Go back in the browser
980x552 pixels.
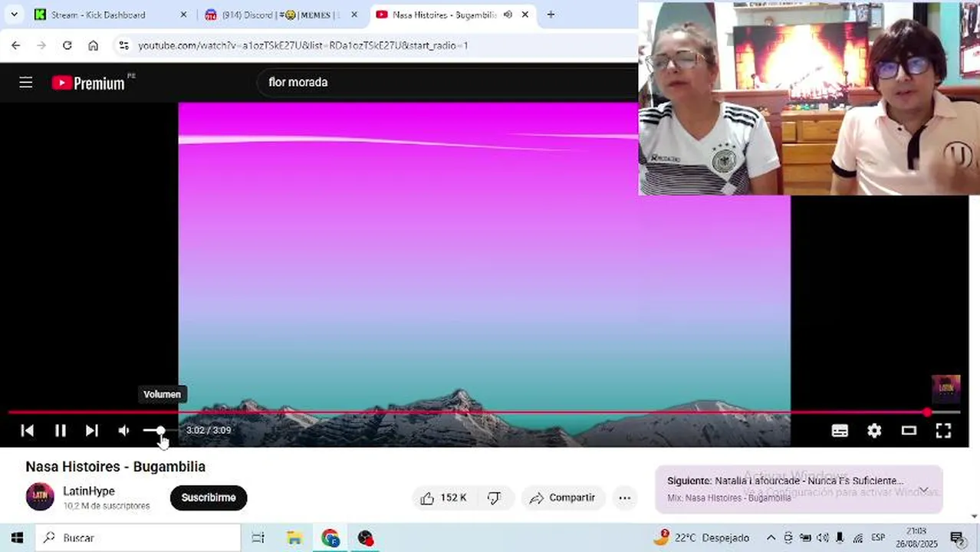click(16, 45)
